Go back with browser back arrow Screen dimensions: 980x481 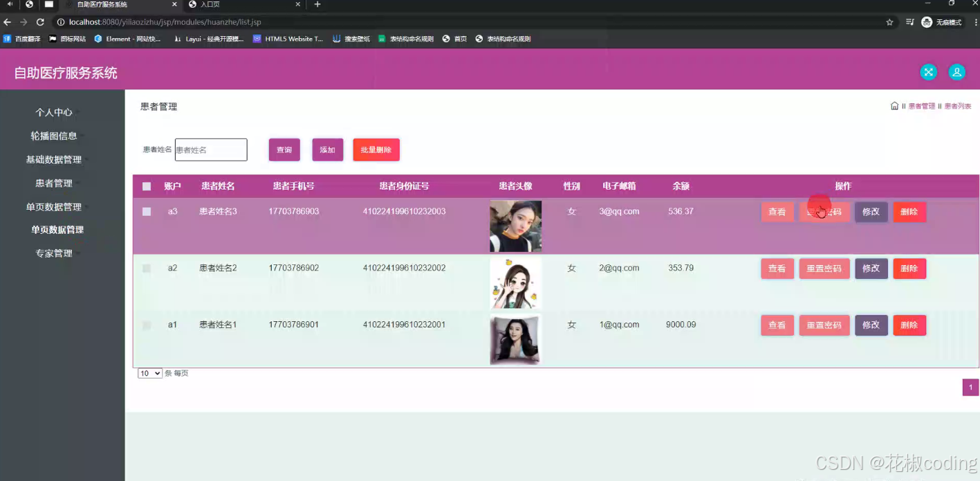(8, 22)
